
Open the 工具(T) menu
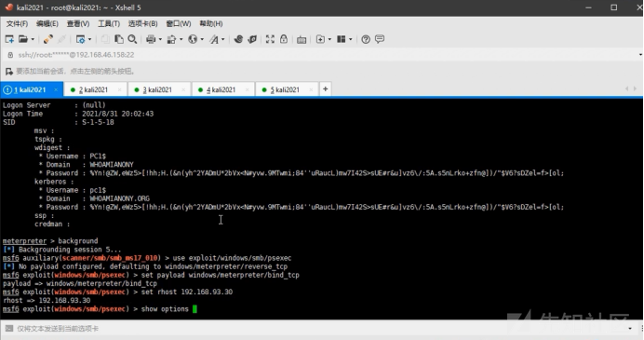109,24
